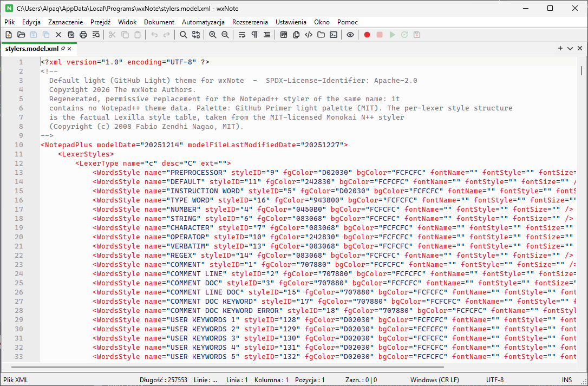Open the Widok menu

127,22
